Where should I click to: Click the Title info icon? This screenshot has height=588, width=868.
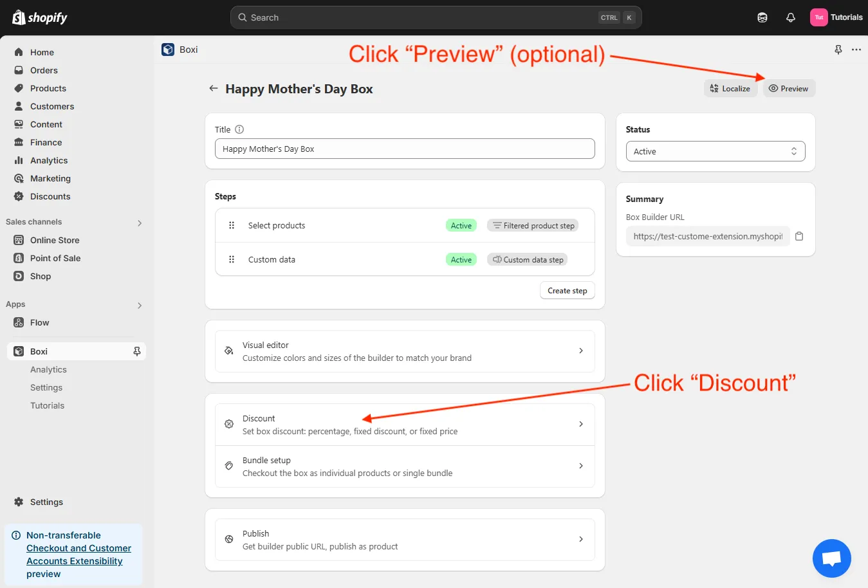coord(239,129)
